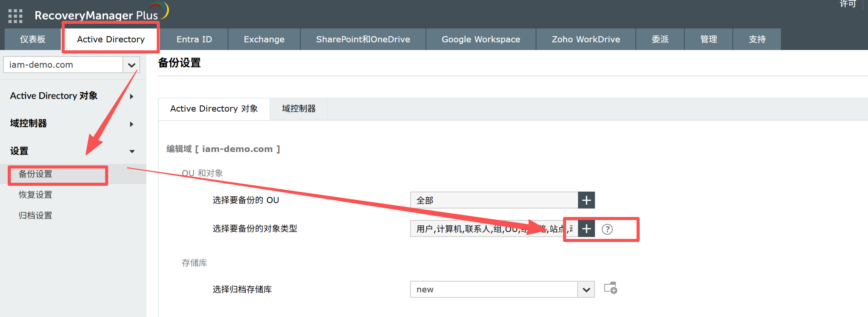Open the Exchange tab
This screenshot has height=317, width=868.
click(264, 39)
